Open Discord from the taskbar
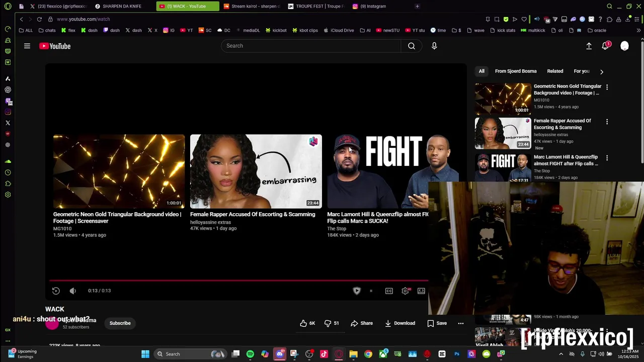Image resolution: width=644 pixels, height=362 pixels. point(280,354)
